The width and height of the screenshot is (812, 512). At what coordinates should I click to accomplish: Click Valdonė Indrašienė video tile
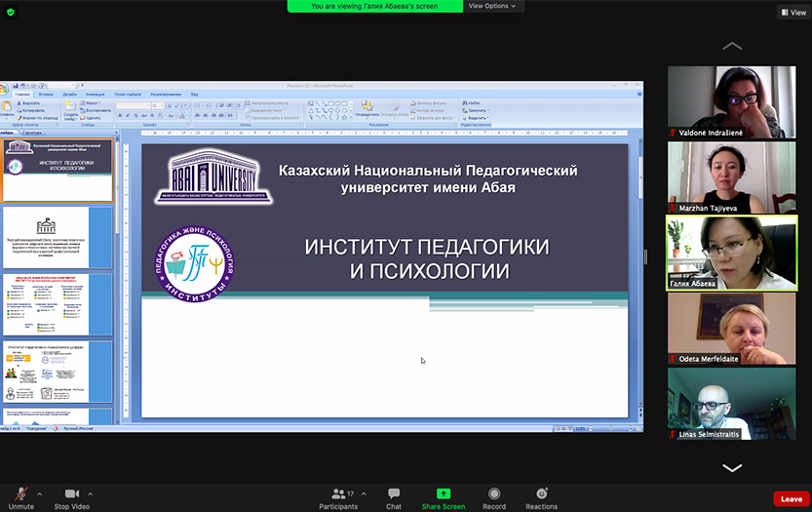point(731,102)
